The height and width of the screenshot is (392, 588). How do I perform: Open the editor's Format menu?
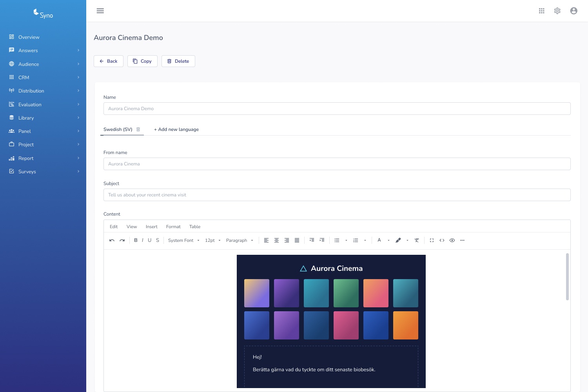pyautogui.click(x=173, y=227)
